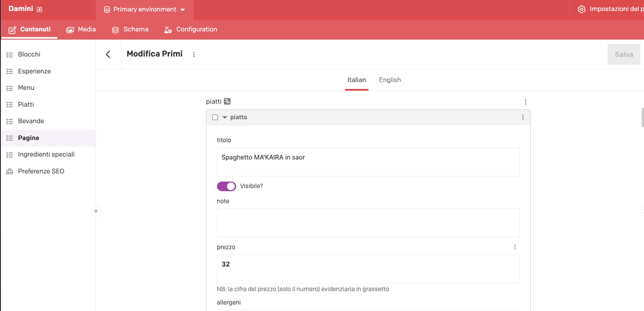Open the Schema tab

130,29
